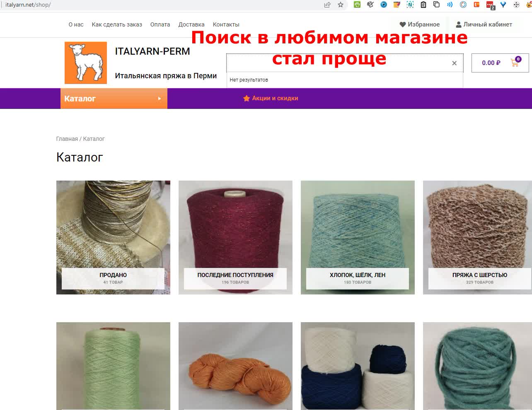Image resolution: width=532 pixels, height=410 pixels.
Task: Bookmark this page with the star icon
Action: (341, 5)
